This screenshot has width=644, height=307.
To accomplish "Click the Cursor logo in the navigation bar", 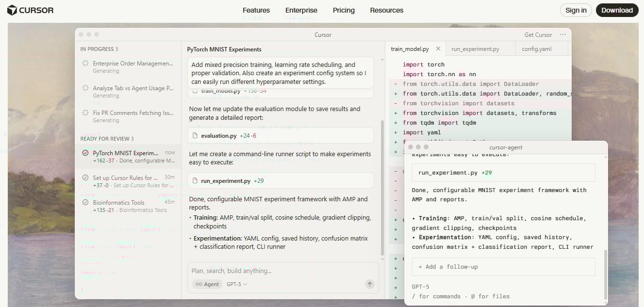I will coord(30,10).
